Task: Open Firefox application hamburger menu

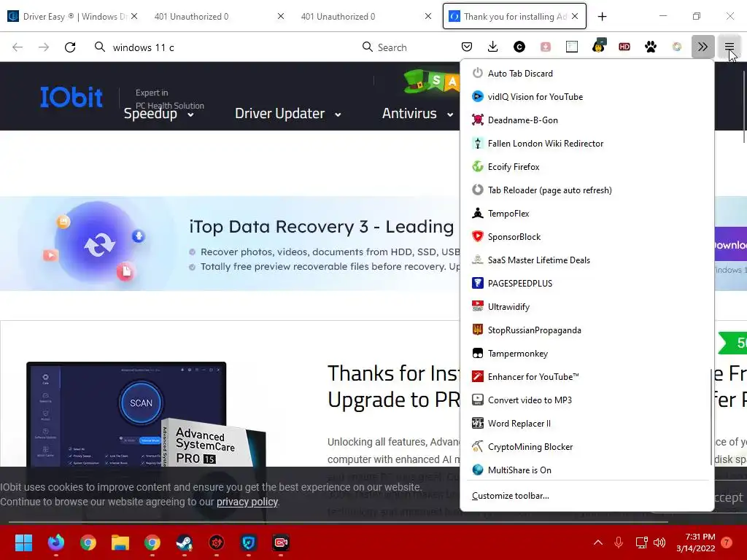Action: pyautogui.click(x=729, y=47)
